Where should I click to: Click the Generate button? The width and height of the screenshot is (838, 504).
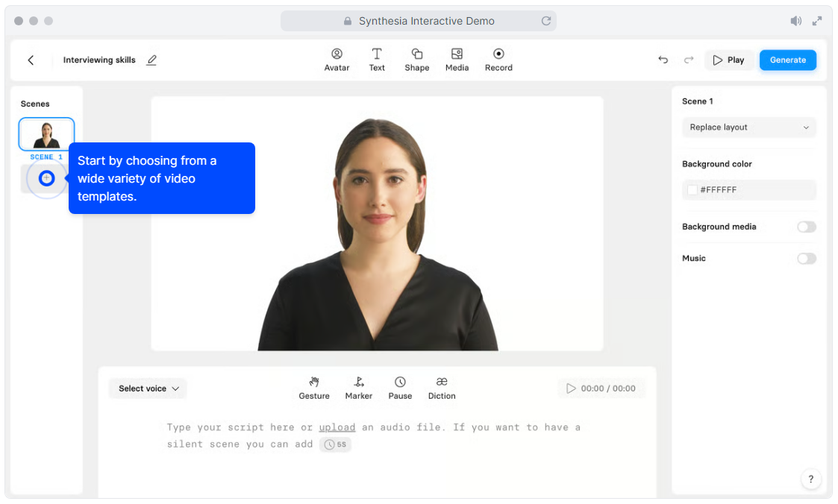[787, 60]
